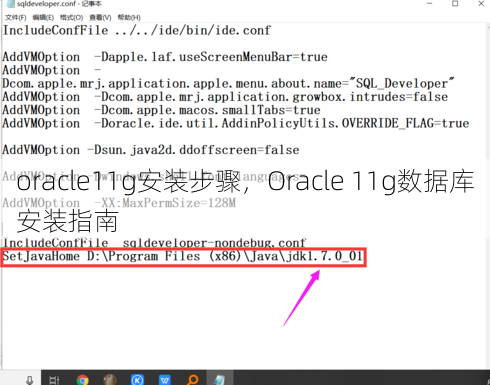Minimize the Notepad window
This screenshot has height=385, width=490.
point(429,4)
